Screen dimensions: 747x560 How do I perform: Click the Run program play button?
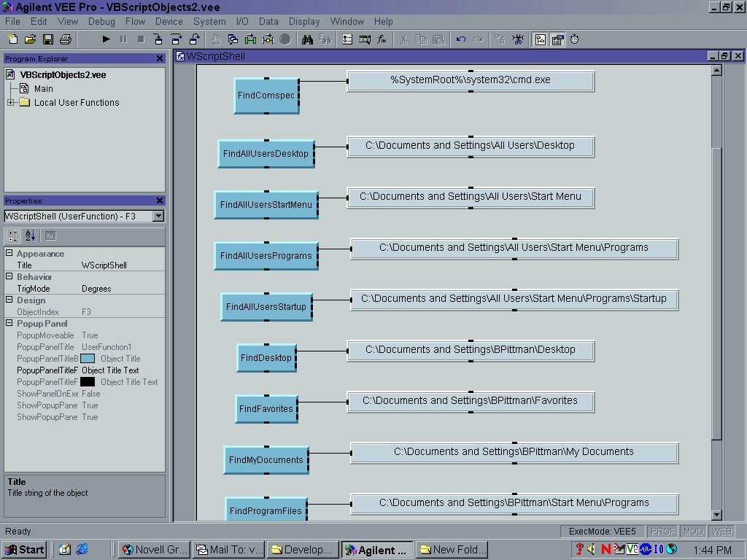point(106,39)
